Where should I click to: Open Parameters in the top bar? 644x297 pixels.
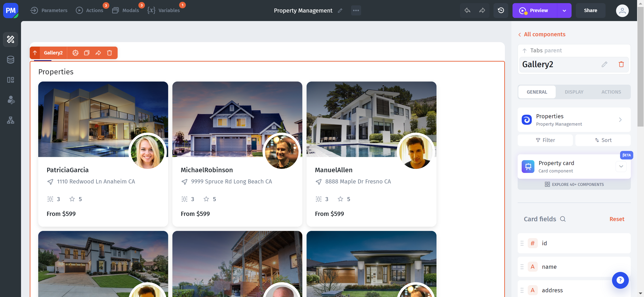point(49,10)
